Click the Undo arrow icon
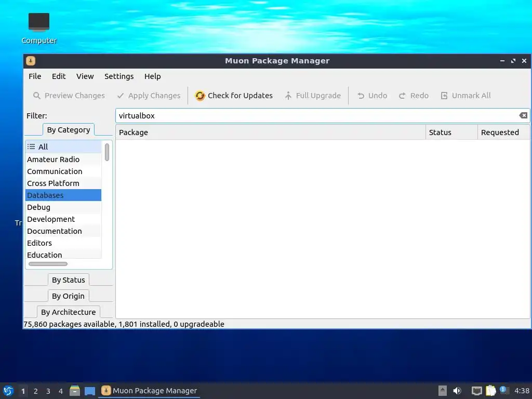Image resolution: width=532 pixels, height=399 pixels. [x=361, y=96]
